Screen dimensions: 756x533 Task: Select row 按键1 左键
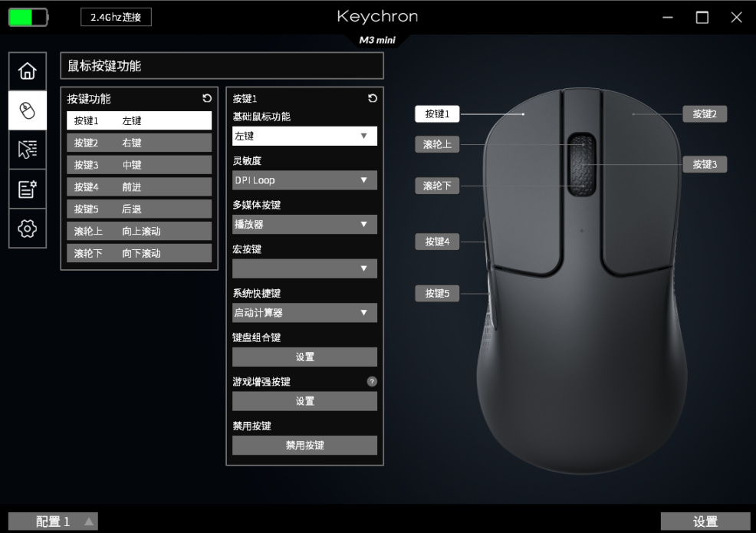[139, 120]
